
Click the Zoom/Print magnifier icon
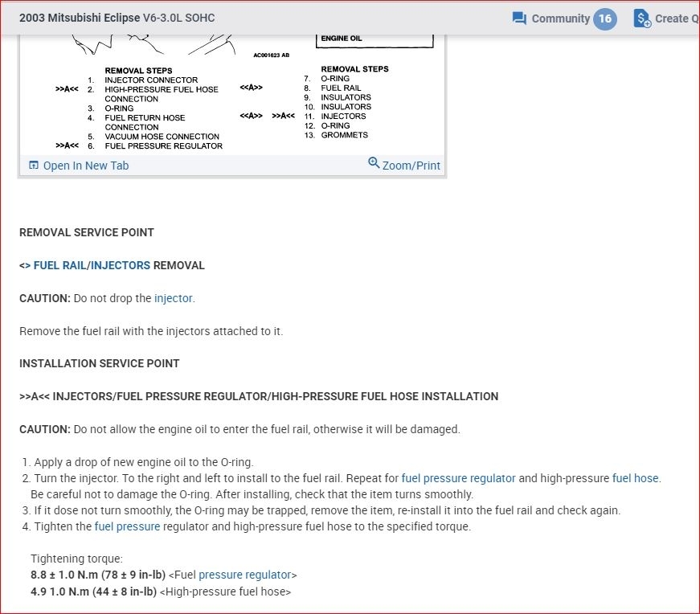click(374, 162)
